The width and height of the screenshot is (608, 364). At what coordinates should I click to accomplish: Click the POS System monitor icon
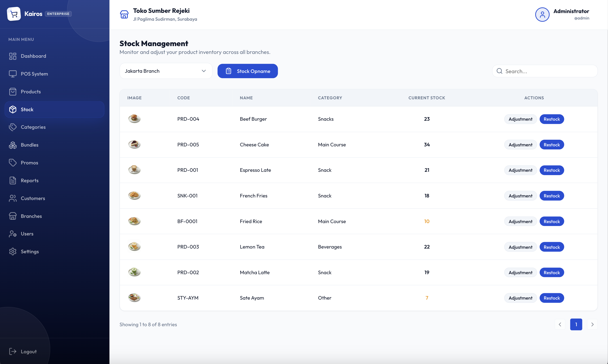[13, 74]
